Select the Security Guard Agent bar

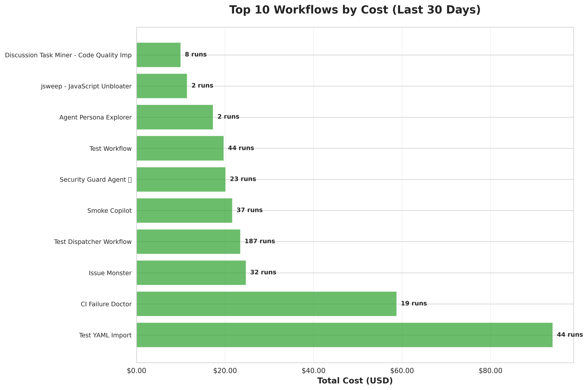coord(181,179)
